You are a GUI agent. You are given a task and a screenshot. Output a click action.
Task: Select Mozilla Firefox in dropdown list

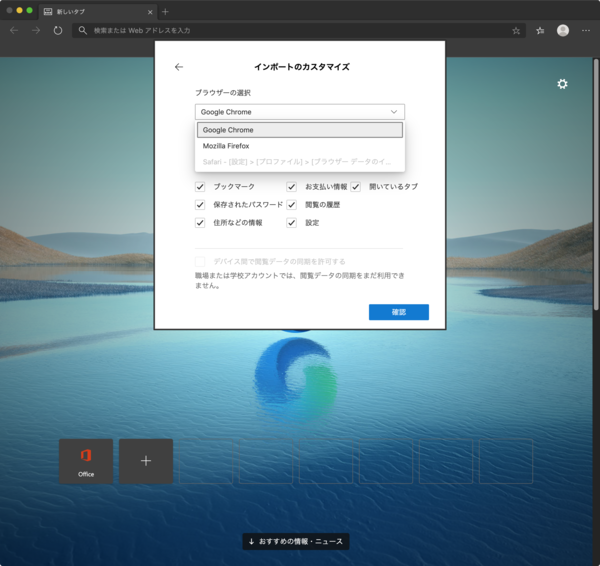pyautogui.click(x=300, y=146)
